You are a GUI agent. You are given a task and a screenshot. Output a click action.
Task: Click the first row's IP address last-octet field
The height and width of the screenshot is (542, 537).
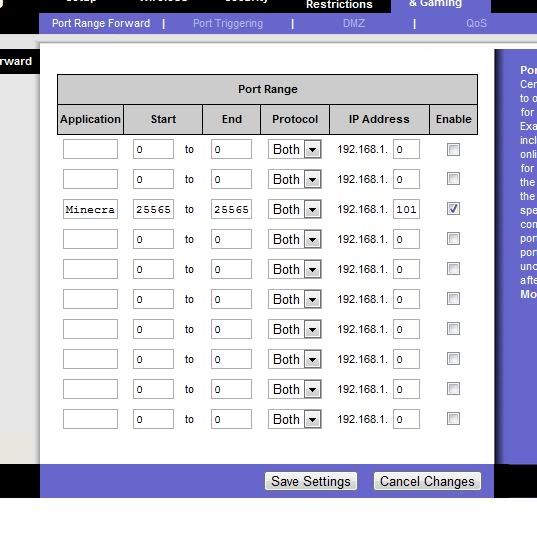tap(406, 149)
